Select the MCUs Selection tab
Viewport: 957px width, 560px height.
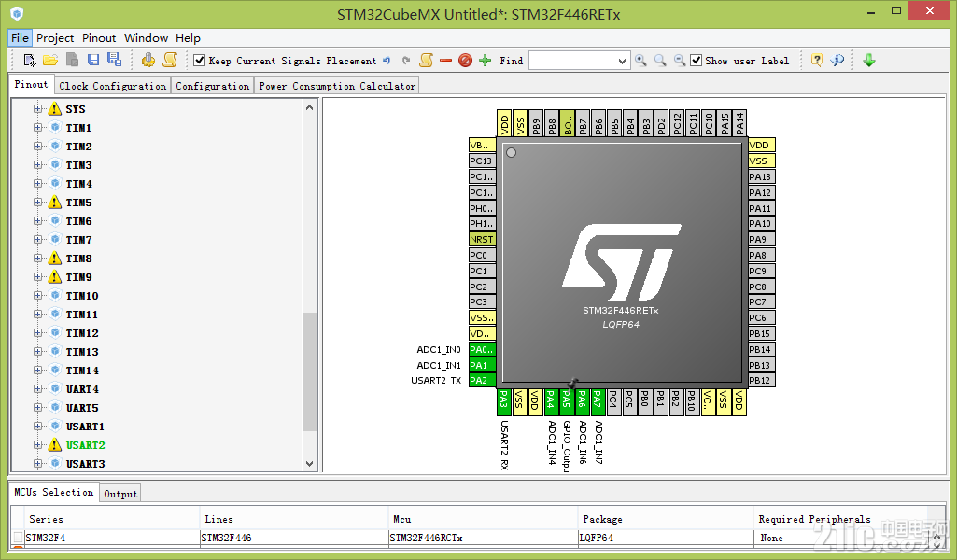[x=54, y=492]
